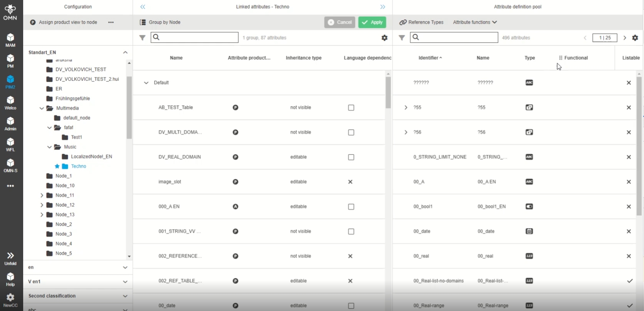Image resolution: width=644 pixels, height=311 pixels.
Task: Open the MAM module in sidebar
Action: pos(10,40)
